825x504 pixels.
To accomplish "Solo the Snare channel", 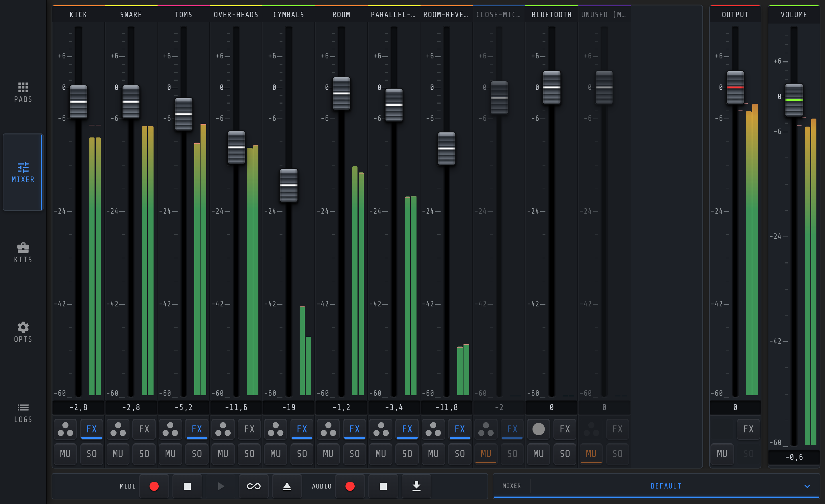I will pyautogui.click(x=144, y=454).
